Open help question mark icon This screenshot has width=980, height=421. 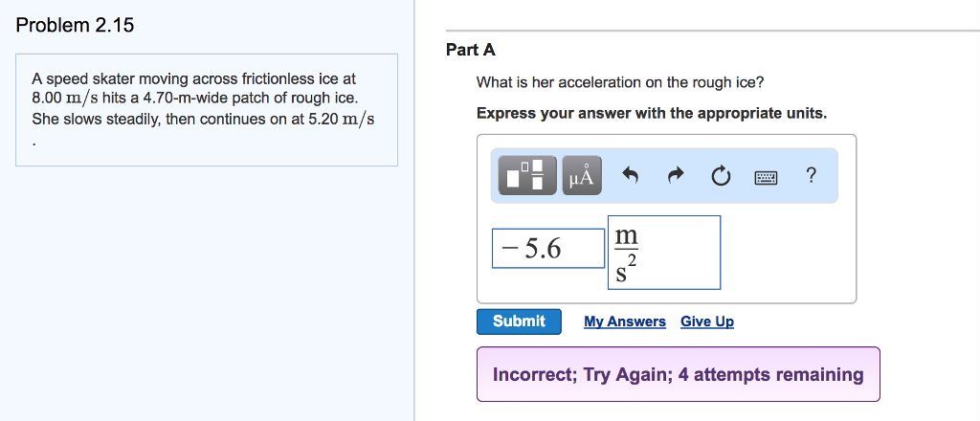pos(812,175)
